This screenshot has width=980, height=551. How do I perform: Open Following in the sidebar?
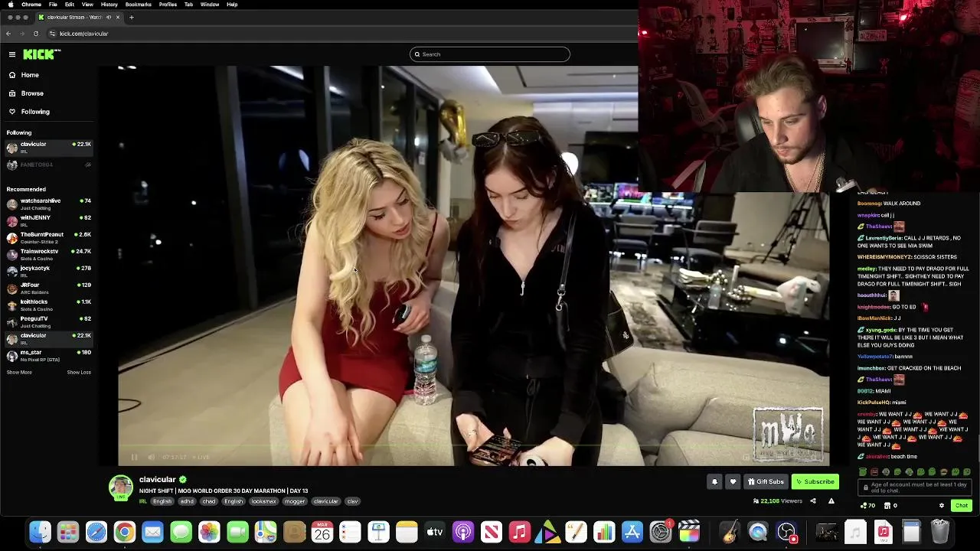coord(35,112)
